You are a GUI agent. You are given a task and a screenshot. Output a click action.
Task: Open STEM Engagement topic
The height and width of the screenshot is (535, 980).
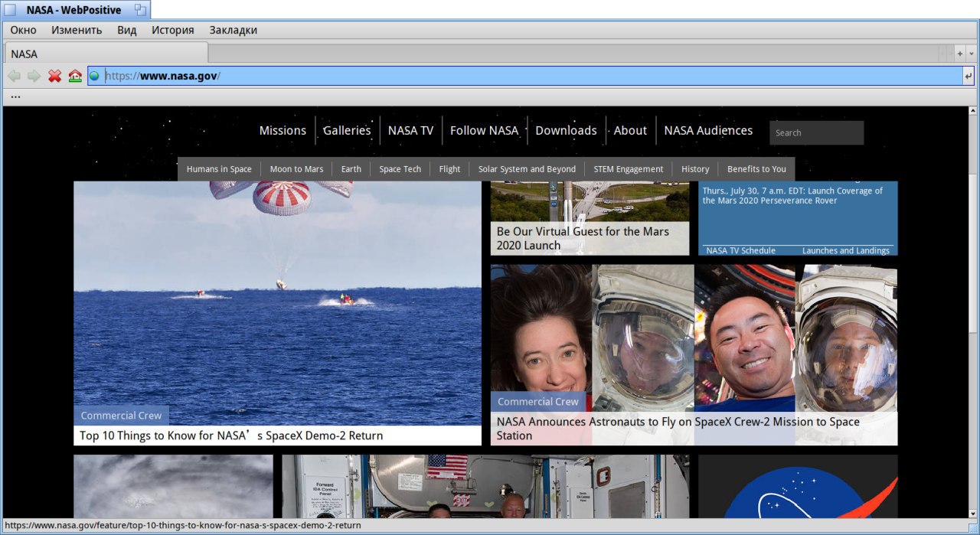pos(629,169)
